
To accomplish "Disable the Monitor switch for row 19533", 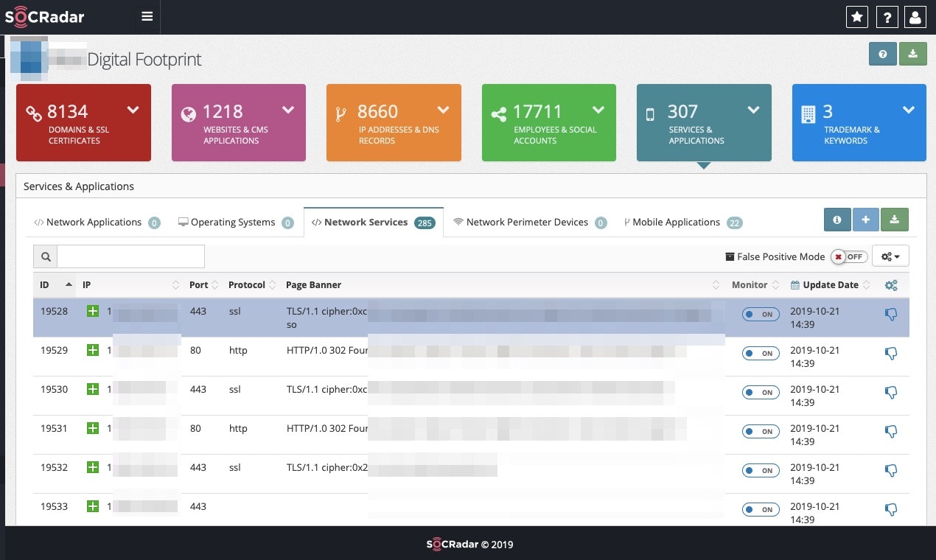I will coord(760,509).
